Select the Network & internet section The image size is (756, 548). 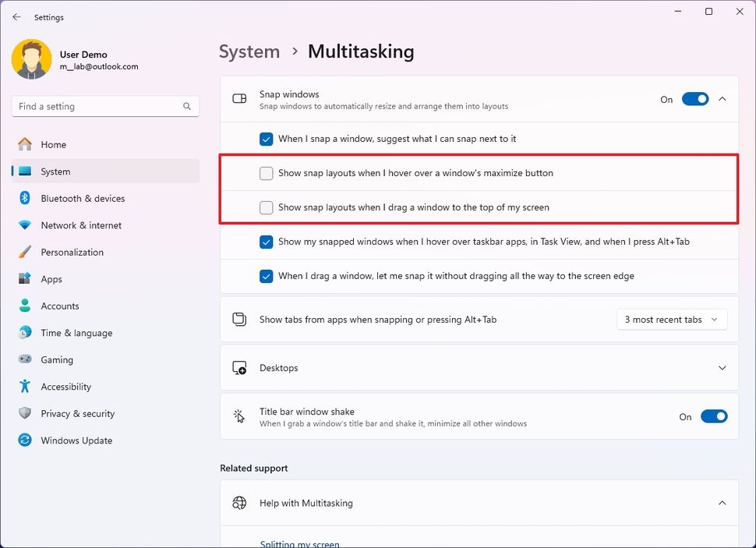[x=82, y=225]
